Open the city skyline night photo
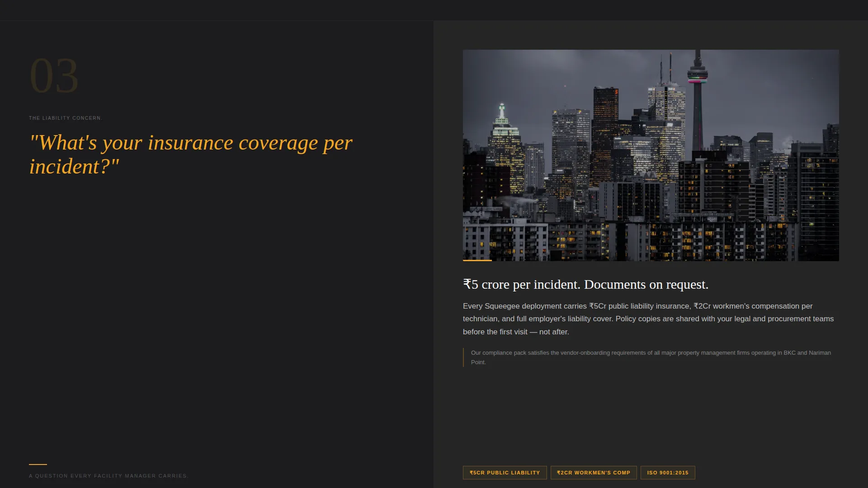Image resolution: width=868 pixels, height=488 pixels. click(651, 155)
